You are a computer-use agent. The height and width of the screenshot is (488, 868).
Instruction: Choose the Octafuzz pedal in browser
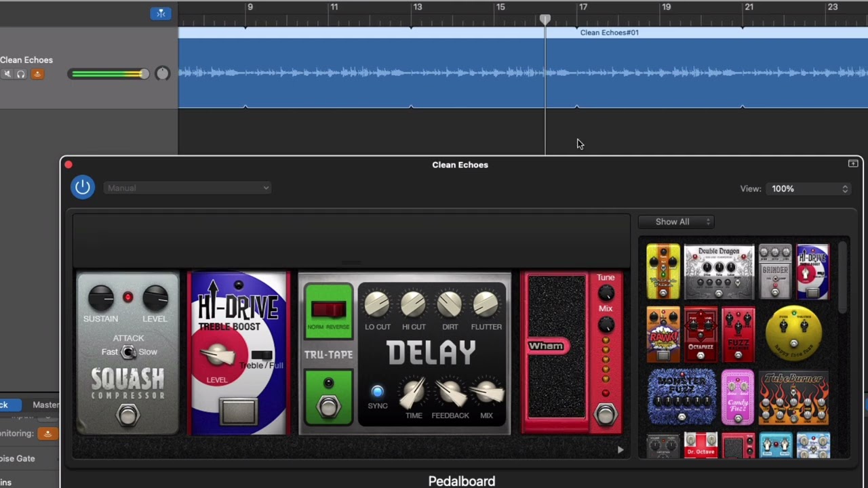[x=701, y=334]
